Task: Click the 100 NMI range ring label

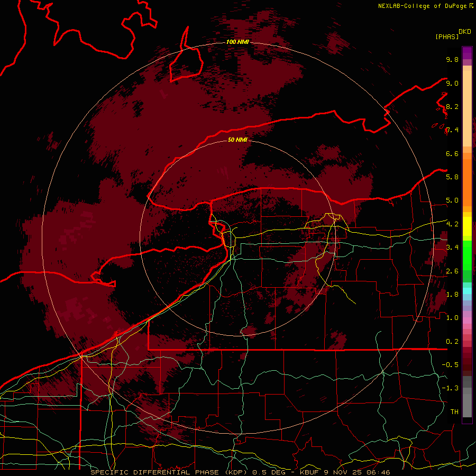Action: [x=237, y=42]
